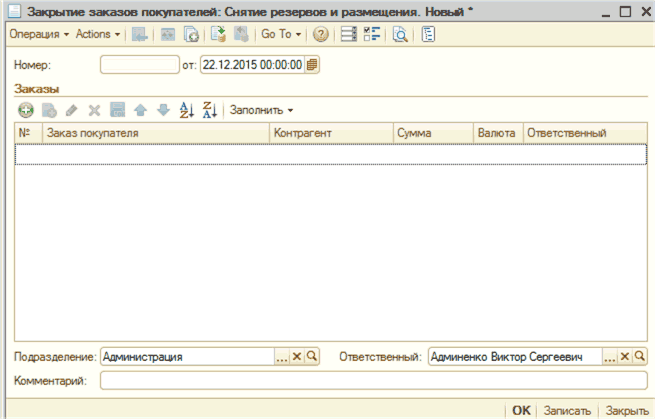
Task: Open selection list for Ответственный (…)
Action: point(610,357)
